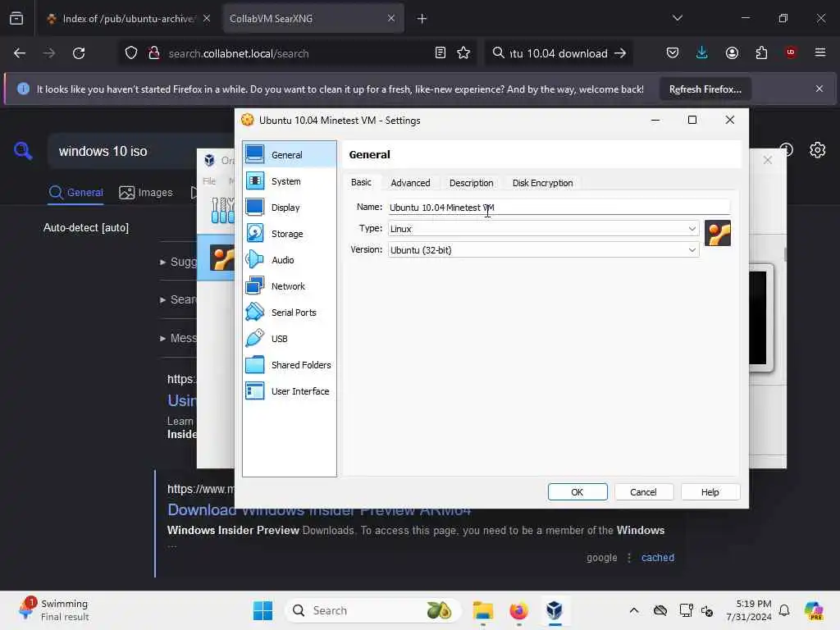Show hidden system tray icons
The width and height of the screenshot is (840, 630).
pyautogui.click(x=634, y=610)
